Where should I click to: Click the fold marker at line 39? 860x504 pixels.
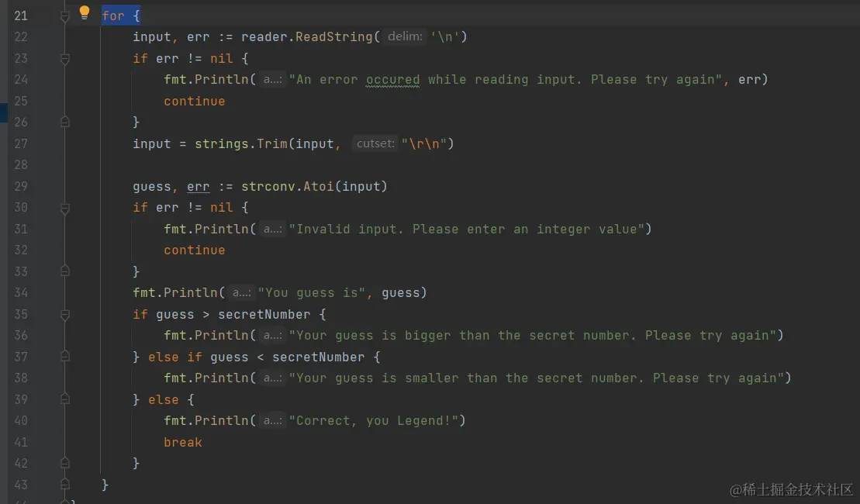click(64, 399)
